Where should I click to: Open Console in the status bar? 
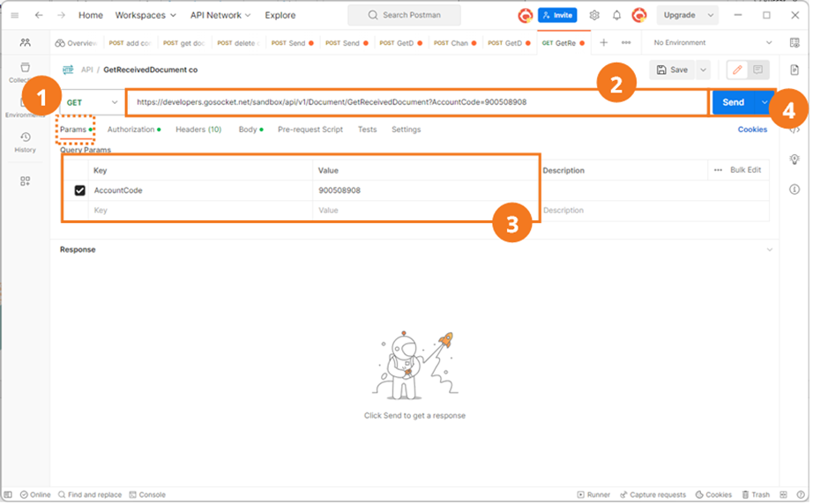point(147,494)
